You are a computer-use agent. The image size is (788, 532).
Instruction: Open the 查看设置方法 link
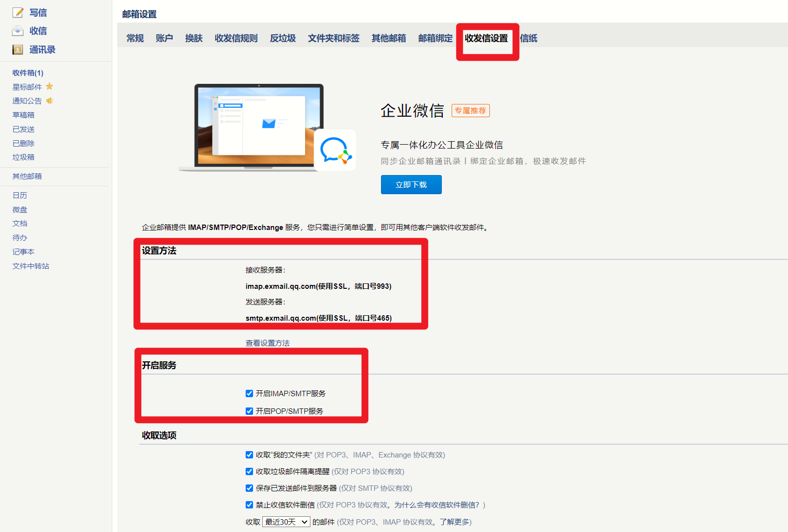(x=267, y=343)
